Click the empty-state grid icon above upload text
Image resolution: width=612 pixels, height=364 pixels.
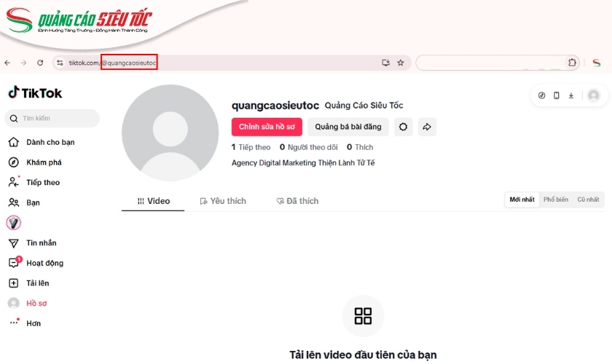click(x=363, y=316)
